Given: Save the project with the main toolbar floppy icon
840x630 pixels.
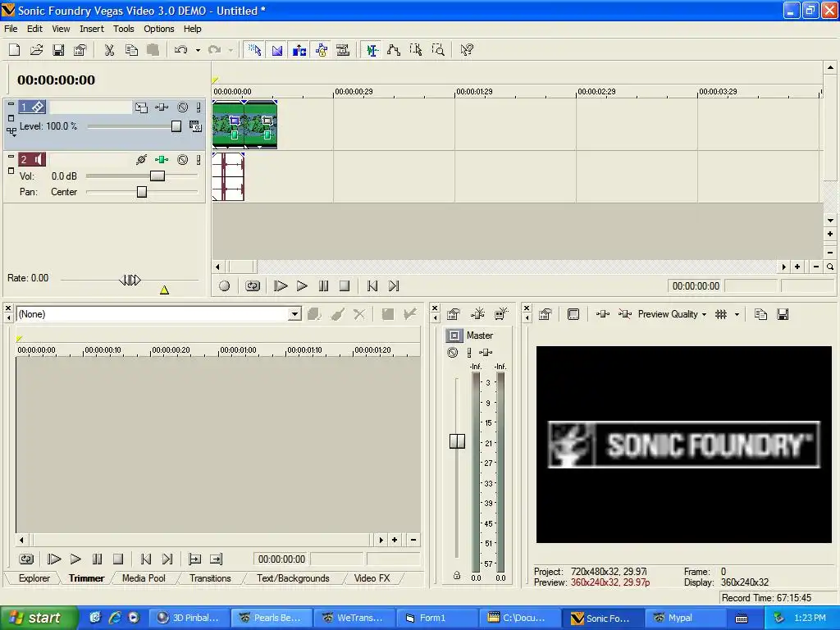Looking at the screenshot, I should coord(58,50).
